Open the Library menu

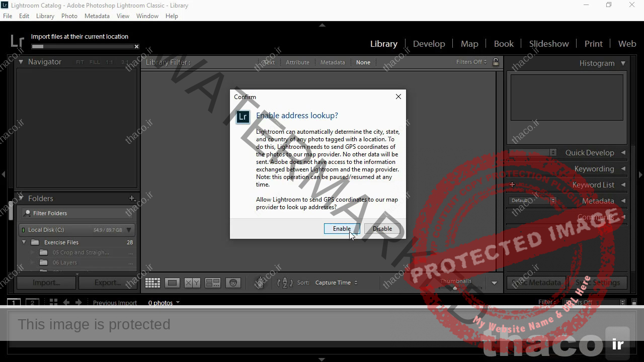coord(45,16)
